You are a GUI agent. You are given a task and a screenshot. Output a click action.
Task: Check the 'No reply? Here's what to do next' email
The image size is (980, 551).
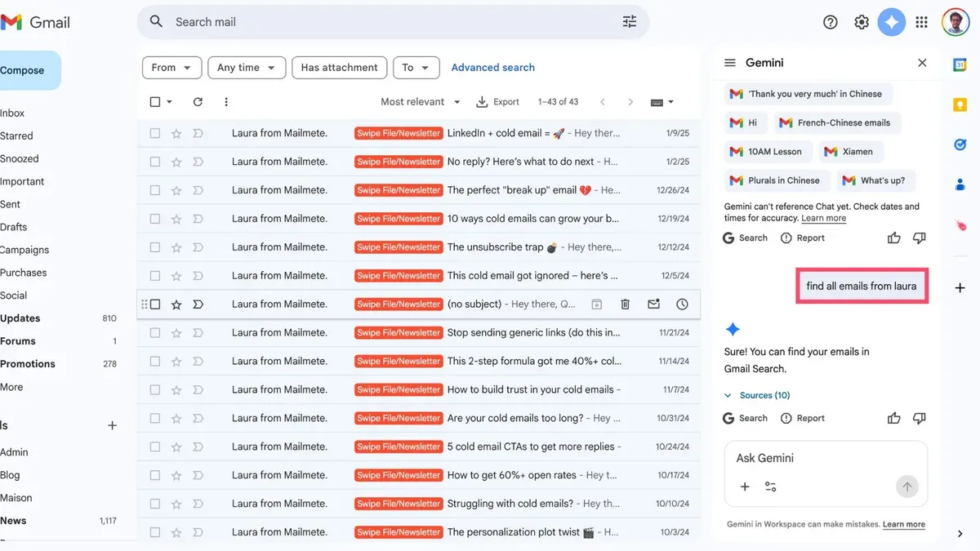(x=155, y=162)
